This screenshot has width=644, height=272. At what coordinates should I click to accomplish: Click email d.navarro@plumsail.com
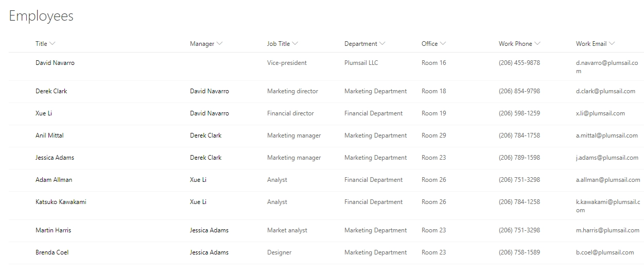[x=608, y=67]
